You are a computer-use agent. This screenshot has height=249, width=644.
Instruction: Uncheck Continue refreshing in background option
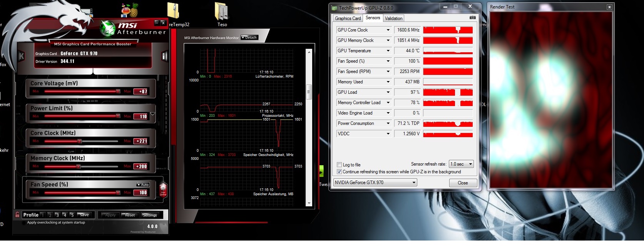click(x=339, y=172)
